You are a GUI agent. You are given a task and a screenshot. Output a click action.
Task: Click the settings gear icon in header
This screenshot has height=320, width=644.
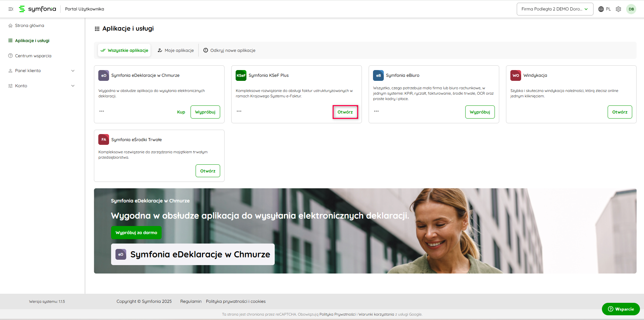point(618,9)
